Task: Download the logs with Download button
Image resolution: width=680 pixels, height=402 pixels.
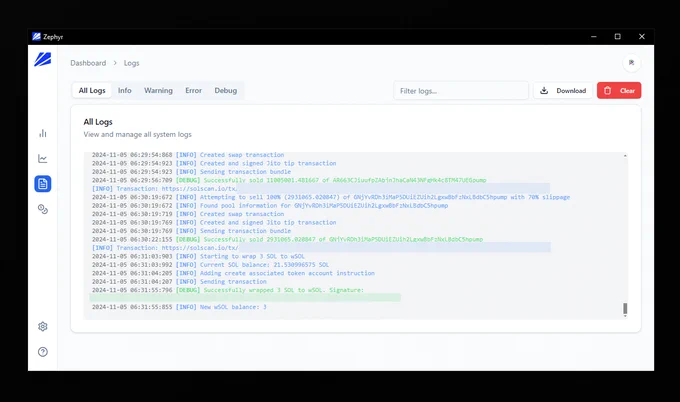Action: [x=563, y=91]
